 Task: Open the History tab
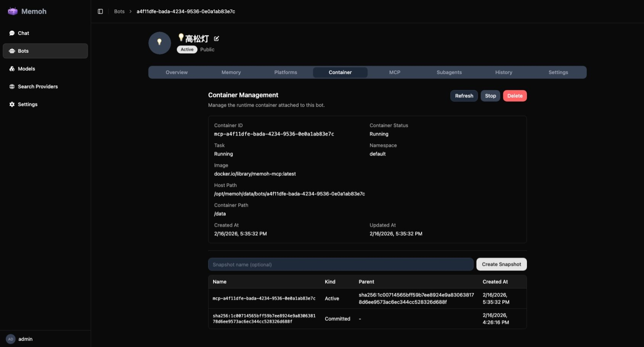pos(504,72)
